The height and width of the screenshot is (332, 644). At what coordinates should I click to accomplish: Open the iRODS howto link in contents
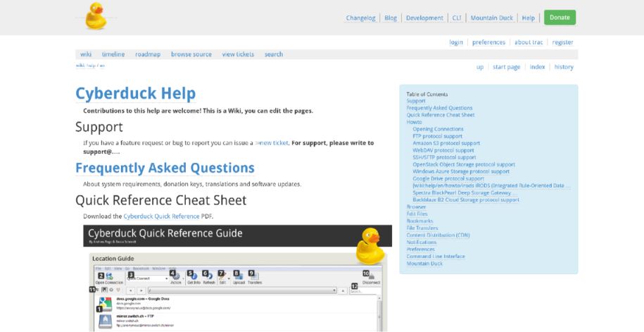point(491,185)
